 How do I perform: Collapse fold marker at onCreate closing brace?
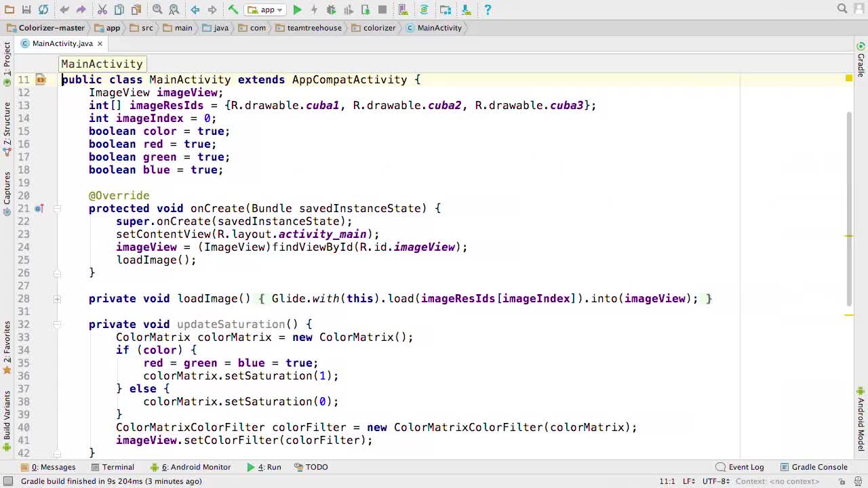(x=57, y=273)
